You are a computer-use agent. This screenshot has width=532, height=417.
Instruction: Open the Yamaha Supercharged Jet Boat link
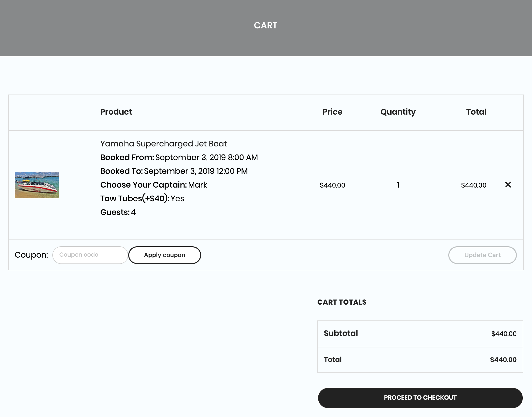pos(163,144)
